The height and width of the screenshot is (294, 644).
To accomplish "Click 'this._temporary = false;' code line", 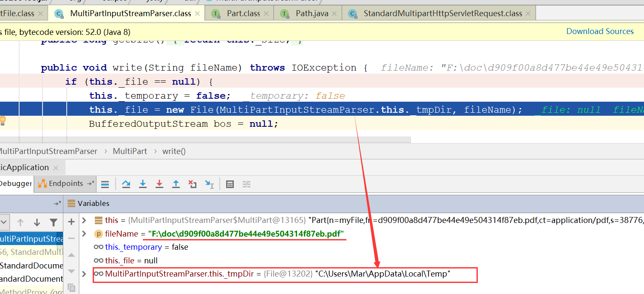I will pyautogui.click(x=160, y=96).
